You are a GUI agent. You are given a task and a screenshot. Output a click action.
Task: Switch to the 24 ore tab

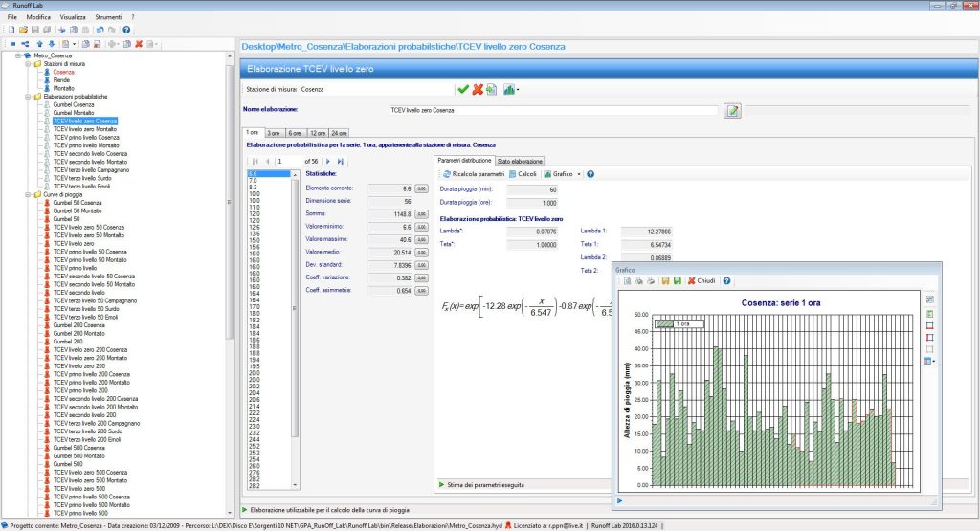(x=339, y=133)
